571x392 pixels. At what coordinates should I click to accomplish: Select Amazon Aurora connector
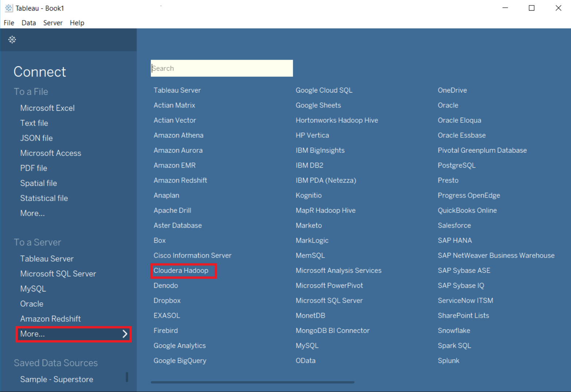(178, 150)
